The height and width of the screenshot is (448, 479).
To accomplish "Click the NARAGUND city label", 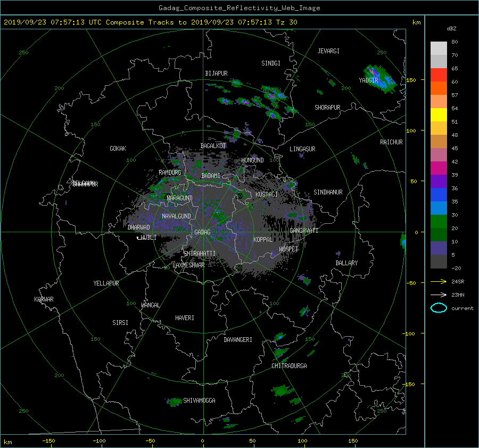I will pos(180,198).
